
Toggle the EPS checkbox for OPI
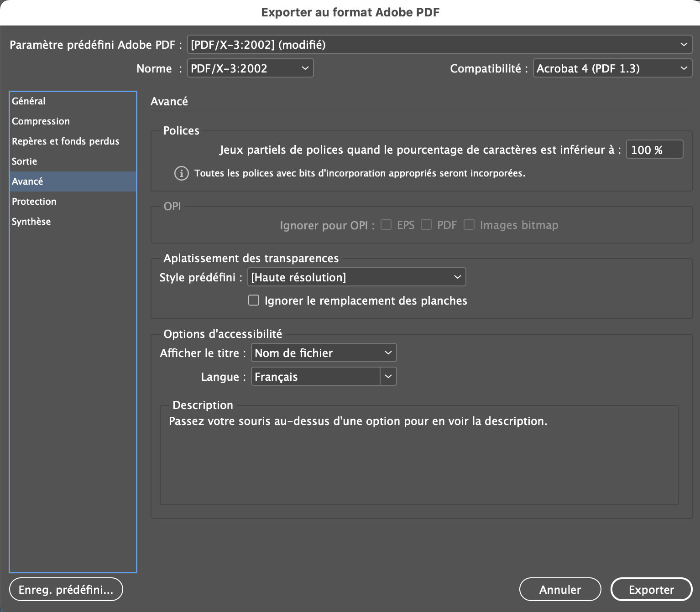click(386, 225)
